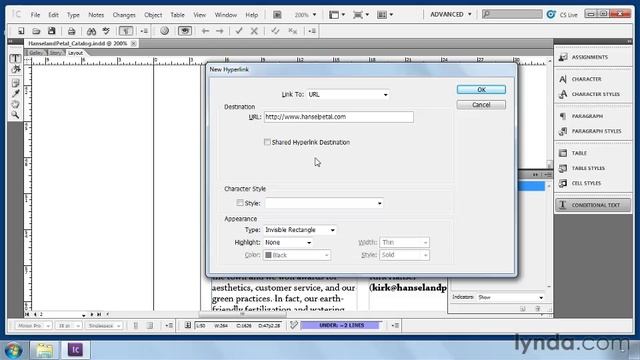Open Windows Explorer from taskbar
Viewport: 640px width, 360px height.
click(x=44, y=350)
